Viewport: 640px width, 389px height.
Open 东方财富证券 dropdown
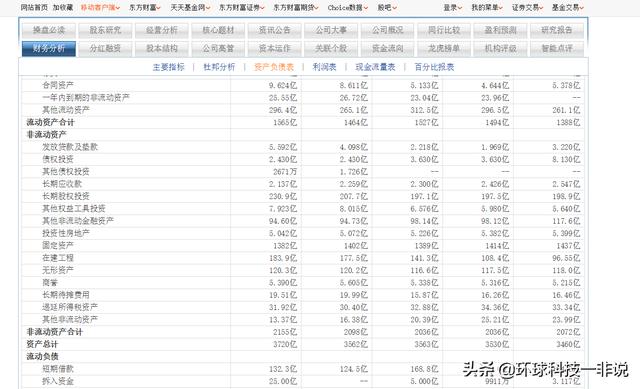(x=242, y=8)
